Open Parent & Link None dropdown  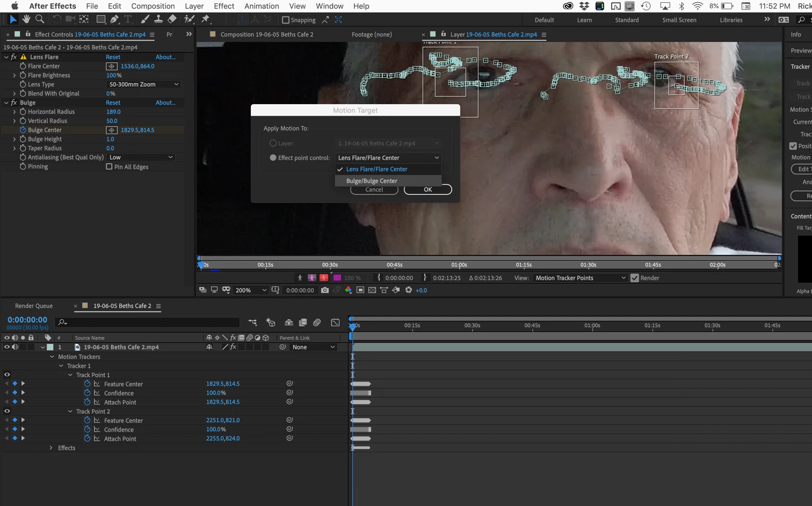point(314,347)
